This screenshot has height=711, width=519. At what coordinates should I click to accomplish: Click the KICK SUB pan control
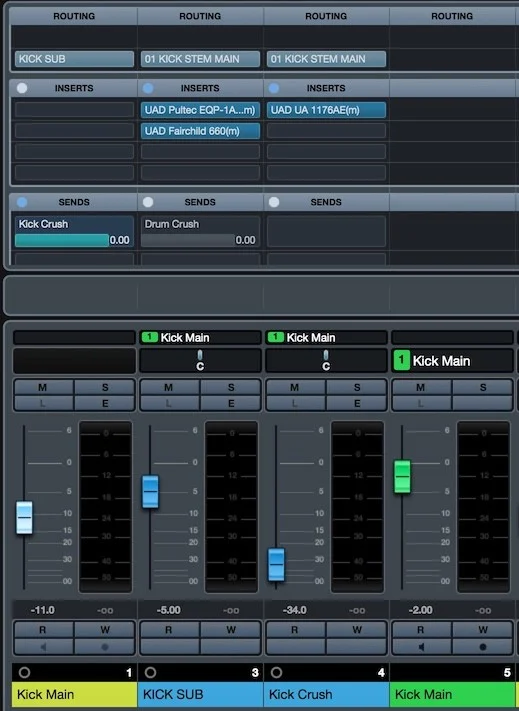pyautogui.click(x=200, y=360)
